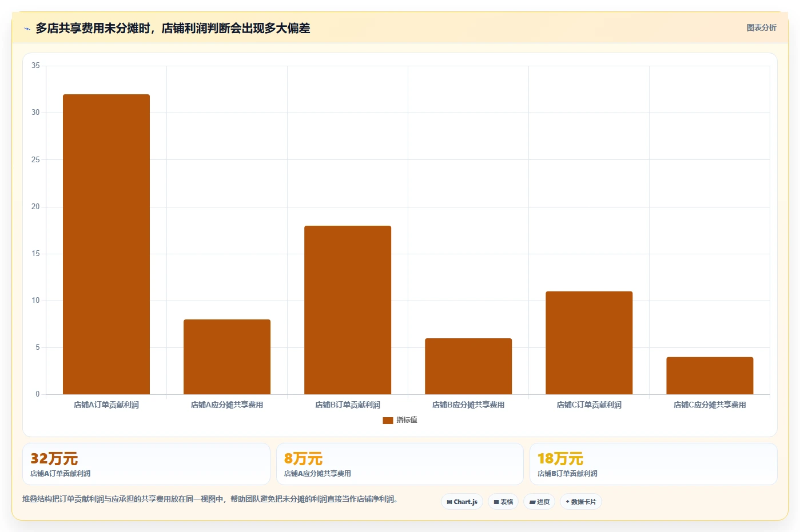Open the 数据卡片 chip
800x532 pixels.
[581, 502]
